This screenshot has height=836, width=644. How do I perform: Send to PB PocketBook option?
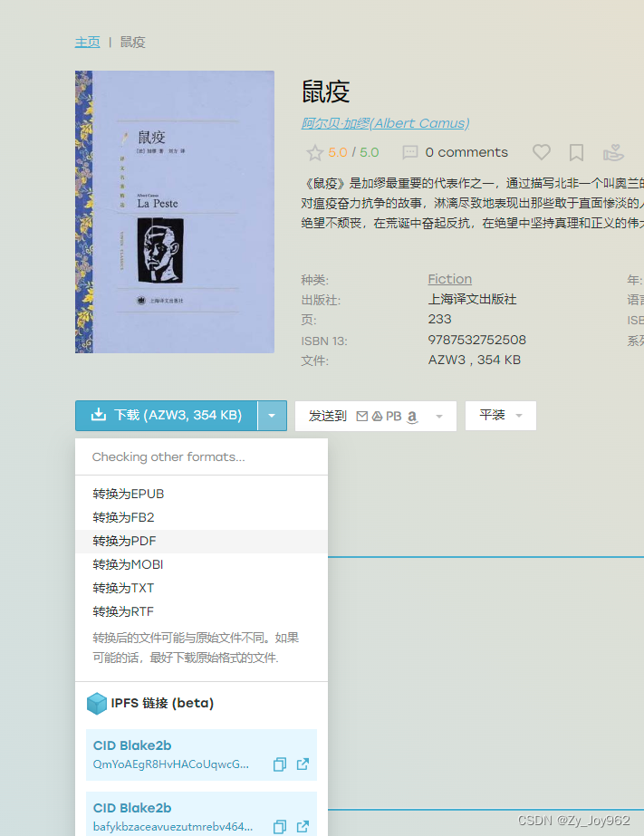(393, 416)
